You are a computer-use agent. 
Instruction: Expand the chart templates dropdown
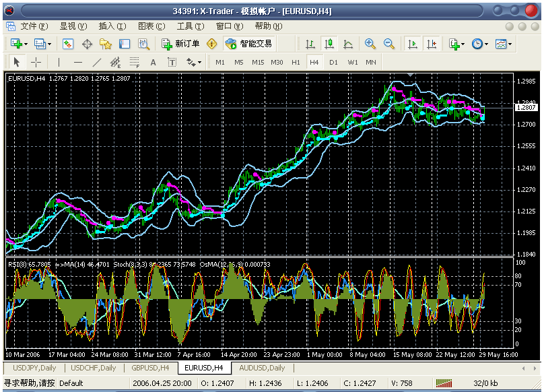click(503, 44)
